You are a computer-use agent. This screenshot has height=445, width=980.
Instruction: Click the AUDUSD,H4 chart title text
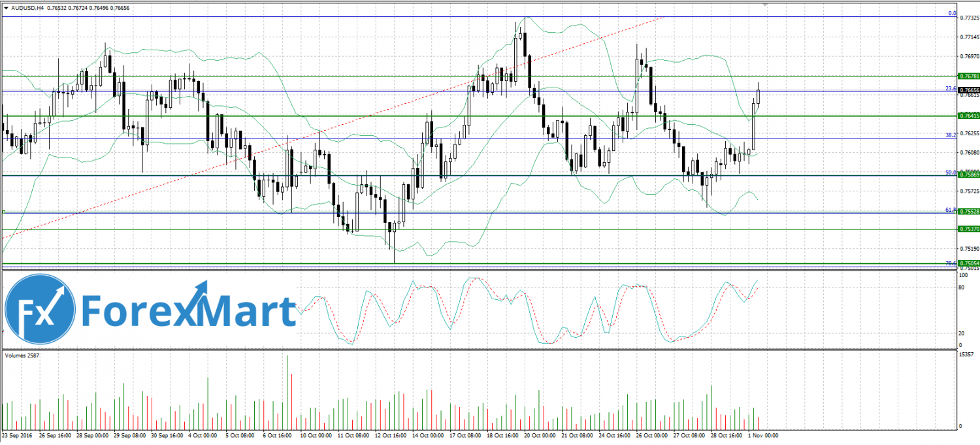(x=27, y=7)
